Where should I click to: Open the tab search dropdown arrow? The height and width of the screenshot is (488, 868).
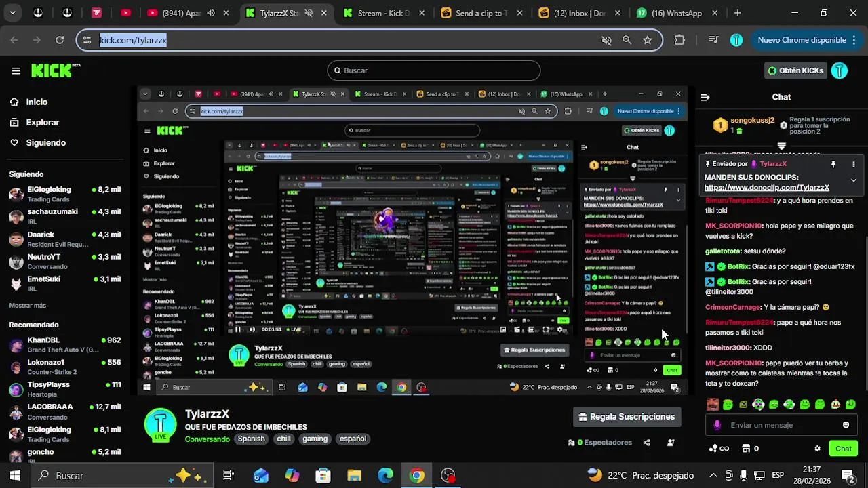[12, 13]
